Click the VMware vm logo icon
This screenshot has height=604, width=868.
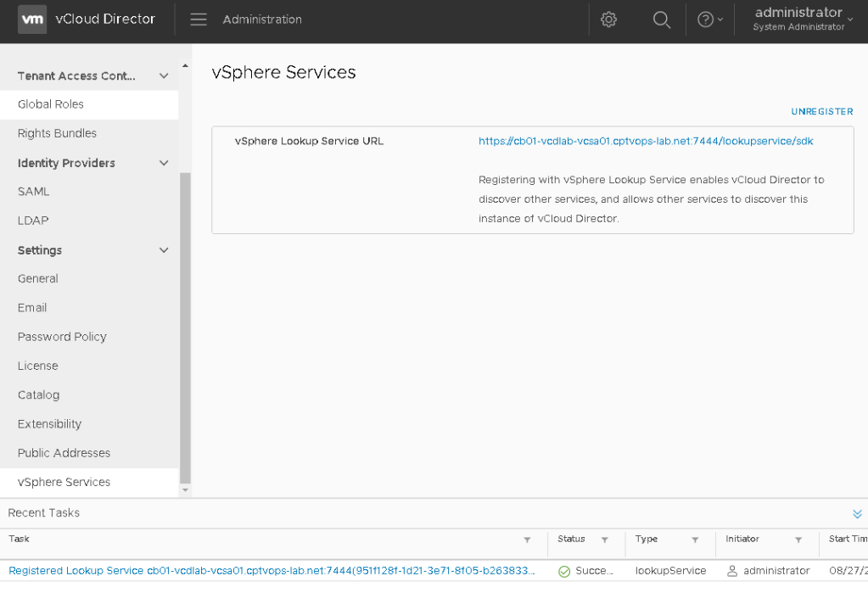click(32, 20)
